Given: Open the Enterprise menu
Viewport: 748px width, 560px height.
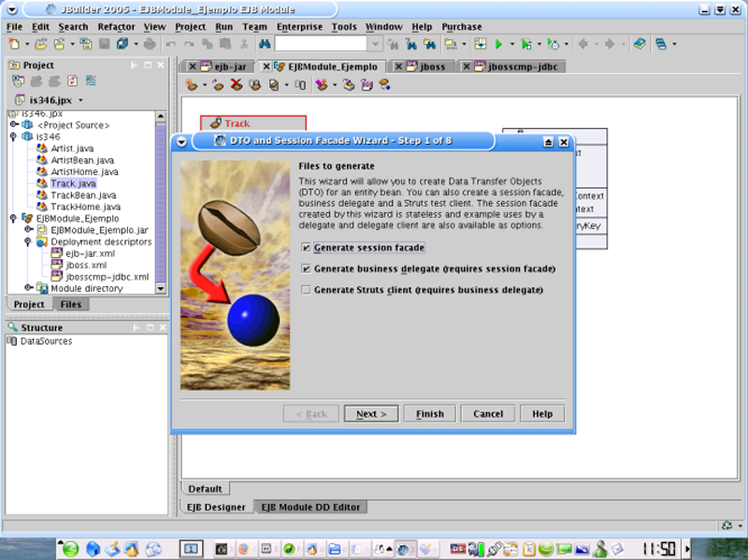Looking at the screenshot, I should [x=299, y=27].
